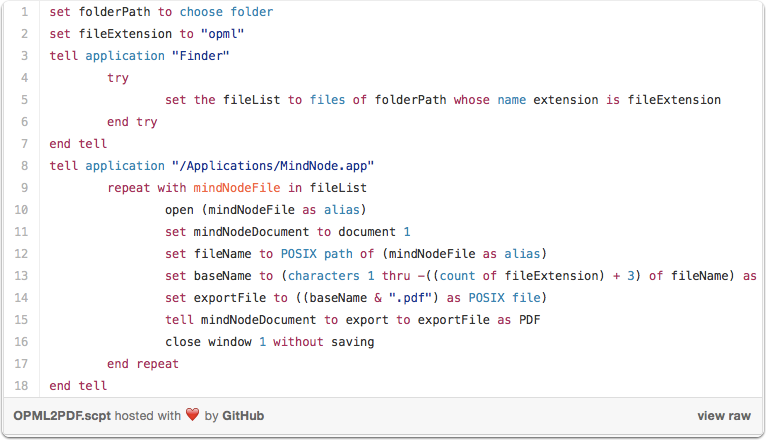Select line number 14
Screen dimensions: 766x440
[21, 297]
